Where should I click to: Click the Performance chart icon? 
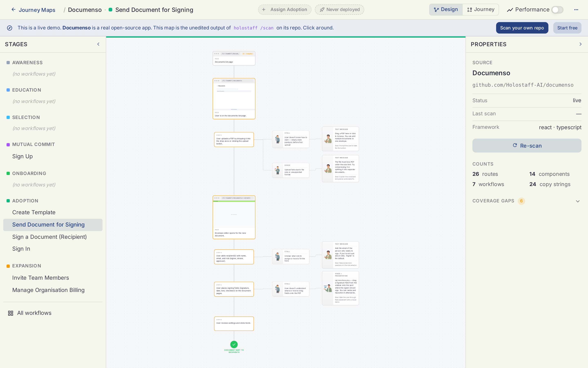click(x=510, y=10)
